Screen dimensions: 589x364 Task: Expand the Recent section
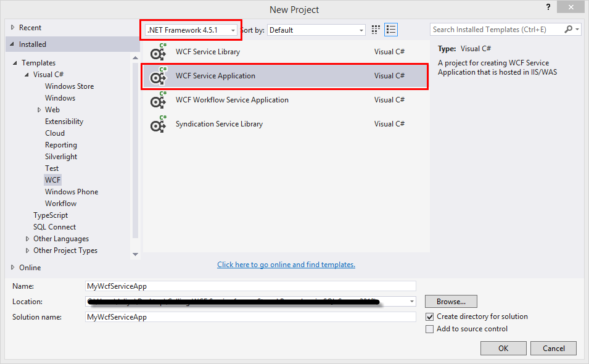pos(12,27)
